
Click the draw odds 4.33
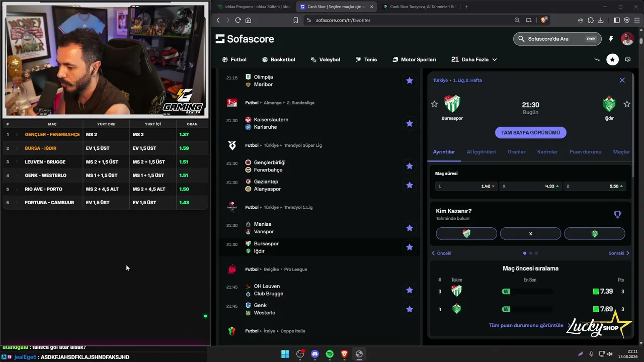tap(531, 186)
